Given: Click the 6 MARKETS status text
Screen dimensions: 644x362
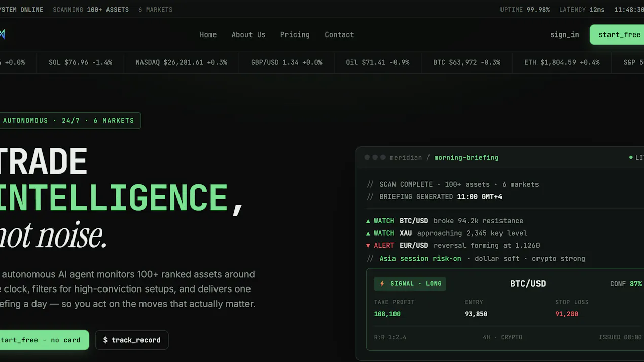Looking at the screenshot, I should (x=155, y=10).
